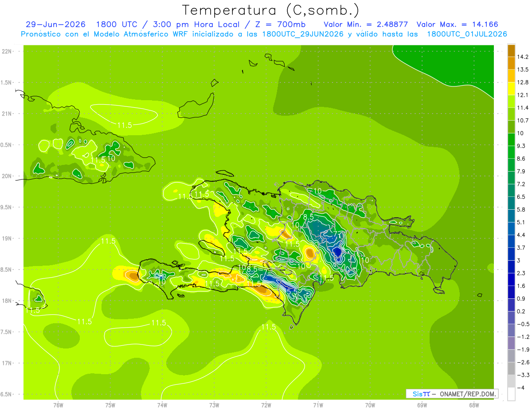532x411 pixels.
Task: Click validity end time '1800UTC_01JUL2026'
Action: click(x=467, y=34)
